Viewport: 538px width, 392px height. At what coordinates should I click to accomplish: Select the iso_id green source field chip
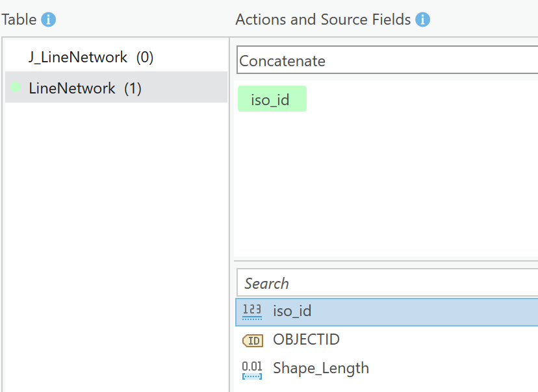pos(272,99)
